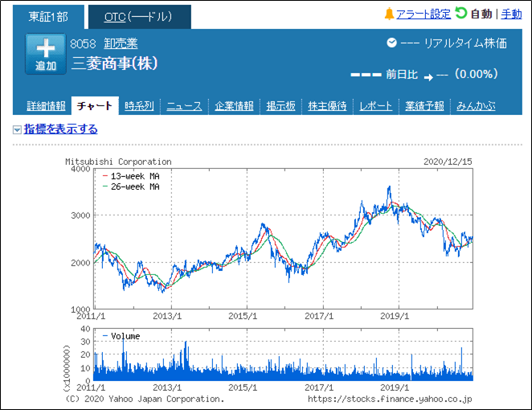Click the 三菱商事(株) company name
532x410 pixels.
115,64
